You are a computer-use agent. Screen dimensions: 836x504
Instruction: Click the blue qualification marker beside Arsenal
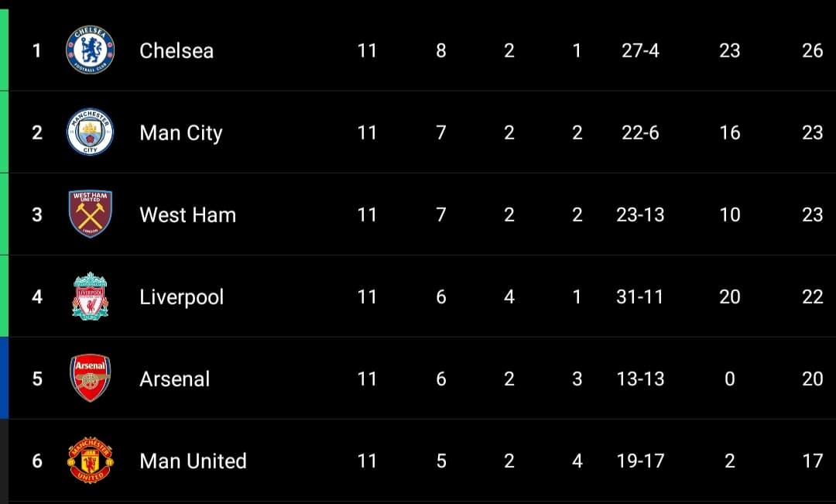(x=5, y=378)
